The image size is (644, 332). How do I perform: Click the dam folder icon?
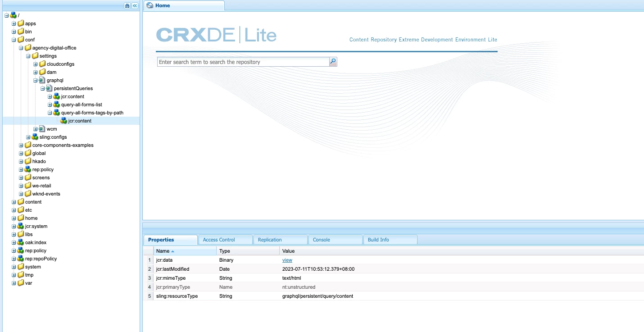[x=42, y=72]
